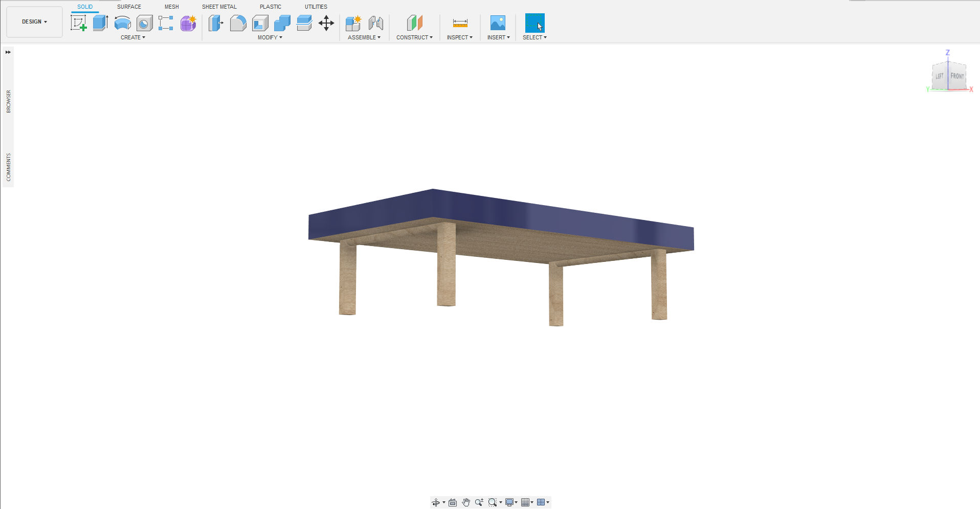Viewport: 980px width, 509px height.
Task: Open the DESIGN workspace switcher
Action: pyautogui.click(x=34, y=21)
